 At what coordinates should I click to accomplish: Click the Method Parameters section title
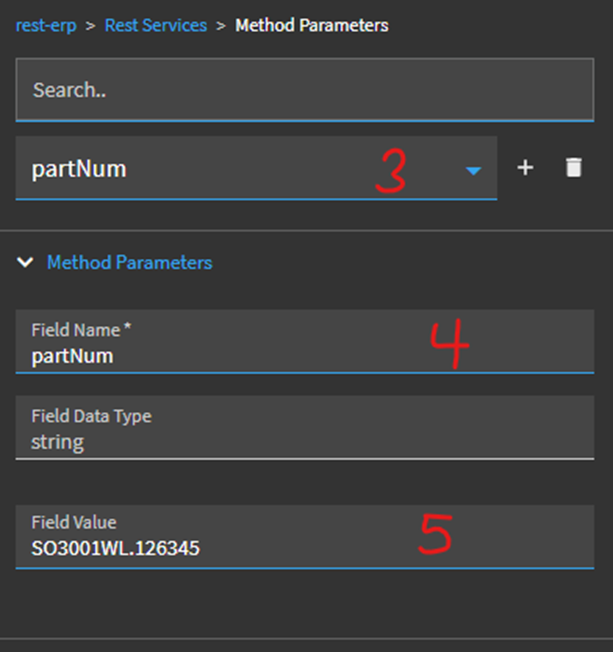coord(129,263)
